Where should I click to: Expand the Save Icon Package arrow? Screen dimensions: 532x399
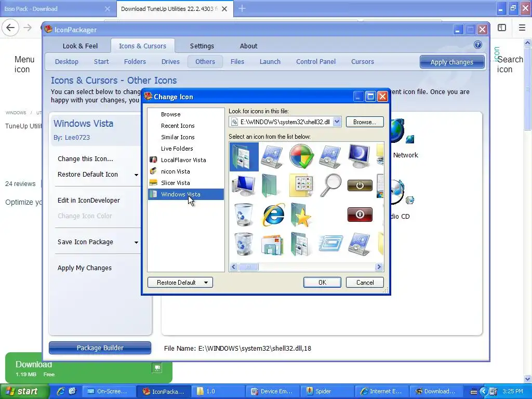pos(136,242)
